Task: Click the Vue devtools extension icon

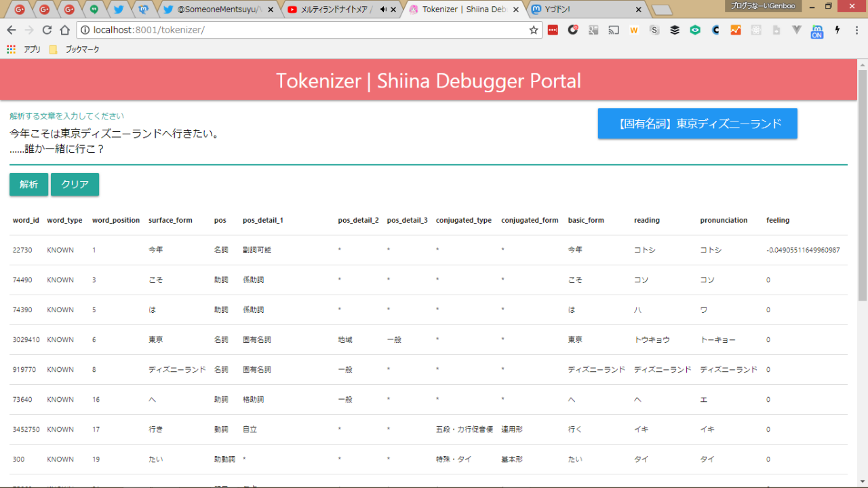Action: click(797, 31)
